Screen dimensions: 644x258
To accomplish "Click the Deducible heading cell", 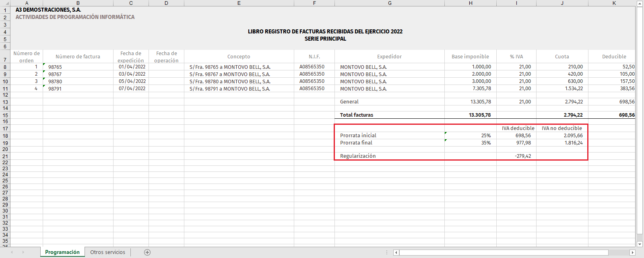I will [612, 57].
